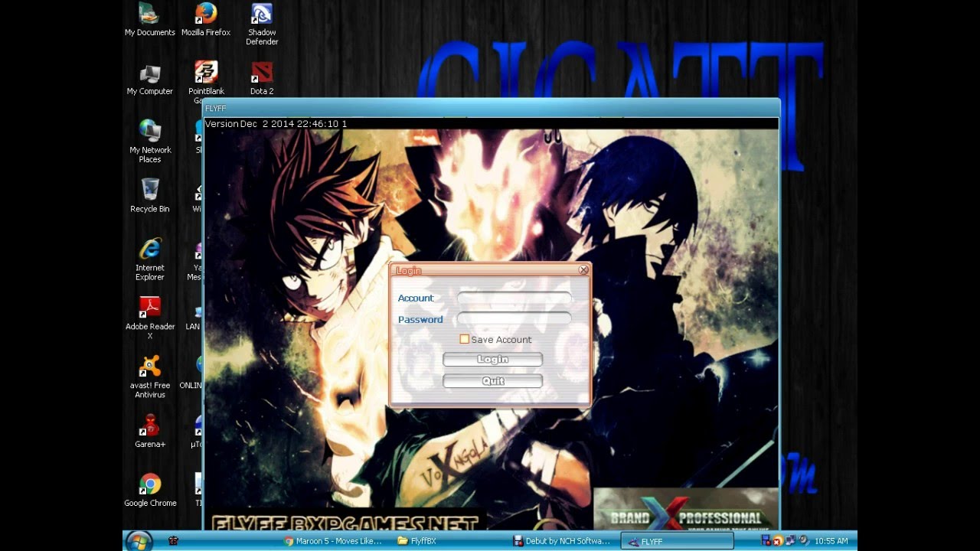Click the volume tray icon

tap(803, 541)
